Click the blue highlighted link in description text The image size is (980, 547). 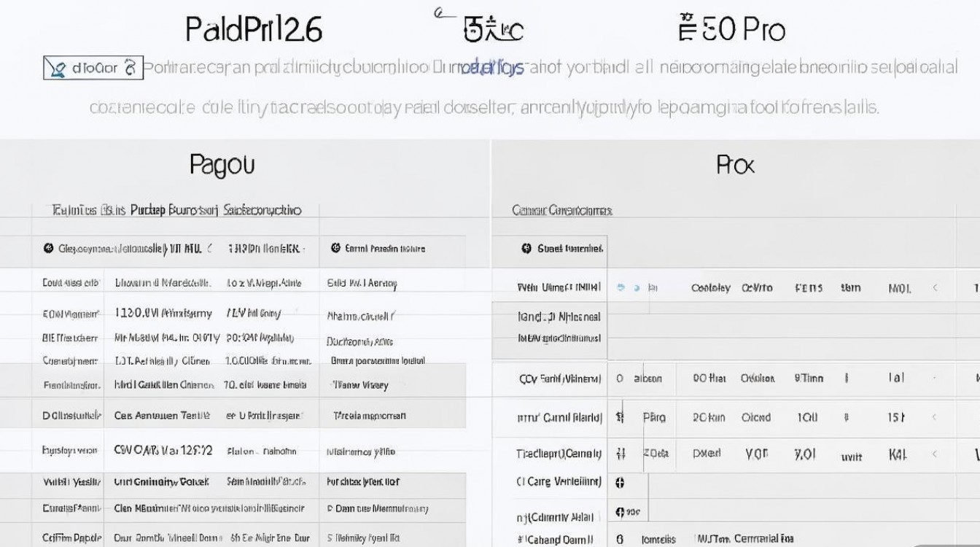(493, 69)
